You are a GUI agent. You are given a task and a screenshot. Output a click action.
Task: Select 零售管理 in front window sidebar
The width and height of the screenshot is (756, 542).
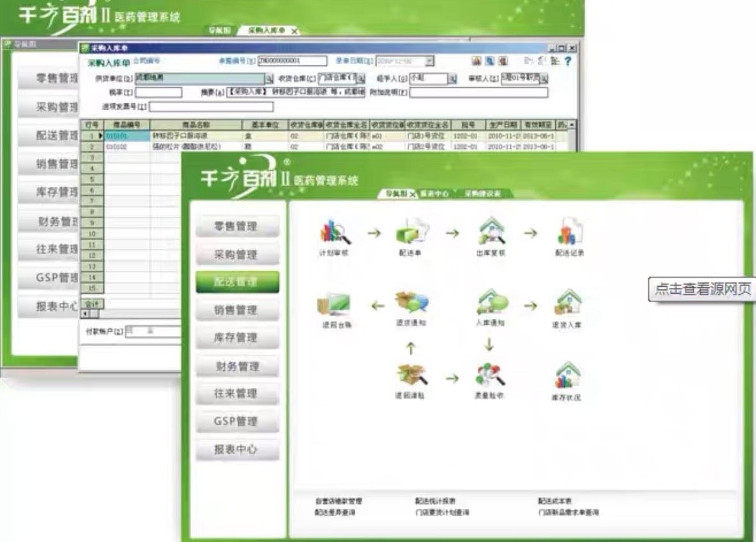[237, 226]
